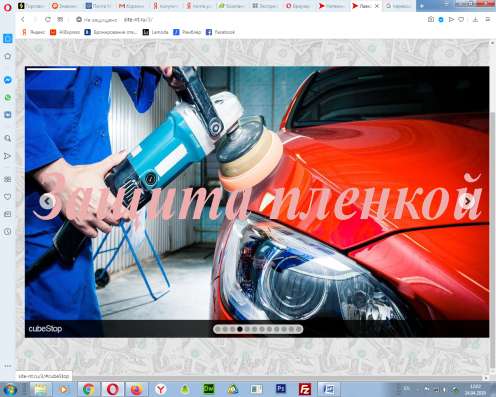Image resolution: width=496 pixels, height=397 pixels.
Task: Open the Lamoda bookmark
Action: click(156, 32)
